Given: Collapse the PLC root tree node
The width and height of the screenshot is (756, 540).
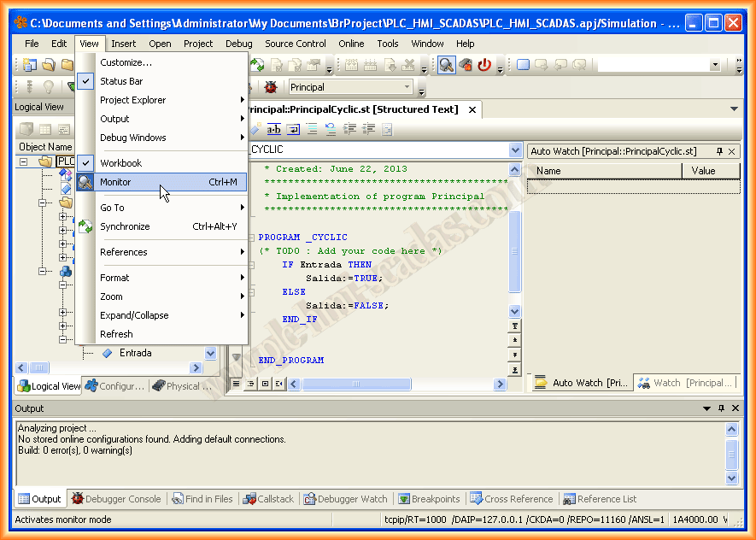Looking at the screenshot, I should click(24, 161).
